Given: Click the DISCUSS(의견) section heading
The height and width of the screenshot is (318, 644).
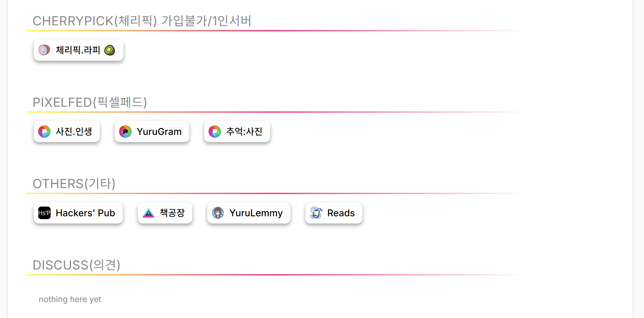Looking at the screenshot, I should point(77,265).
